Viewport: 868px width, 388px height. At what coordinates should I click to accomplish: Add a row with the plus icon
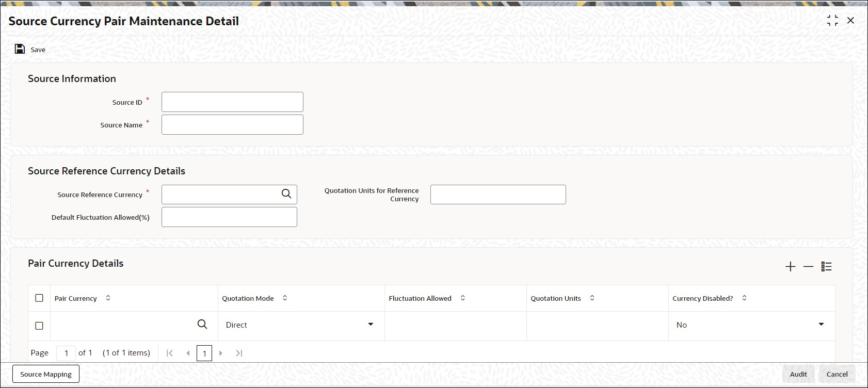(x=790, y=267)
